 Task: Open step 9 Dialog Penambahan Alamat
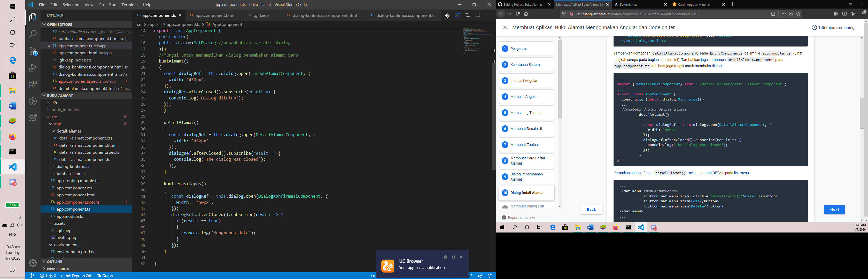point(526,177)
